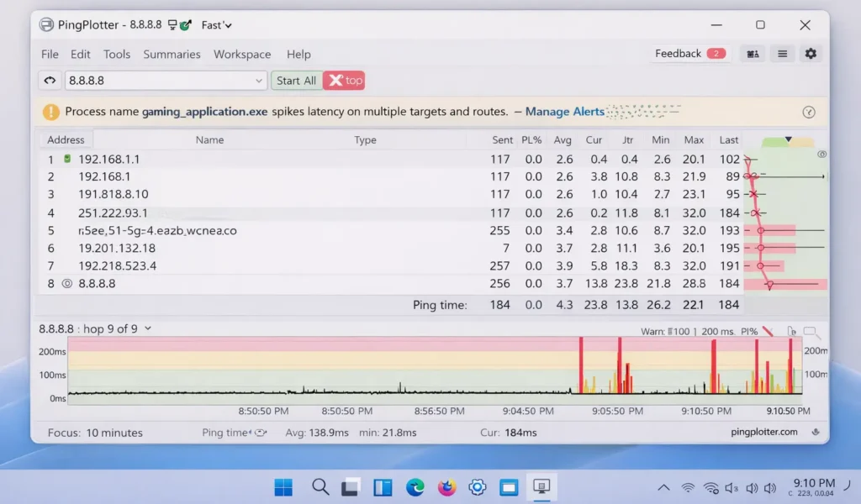Select hop row 191.818.8.10
The width and height of the screenshot is (861, 504).
coord(390,194)
